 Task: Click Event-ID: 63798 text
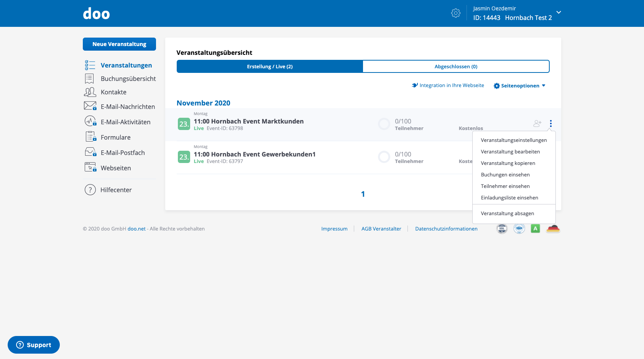click(x=225, y=128)
